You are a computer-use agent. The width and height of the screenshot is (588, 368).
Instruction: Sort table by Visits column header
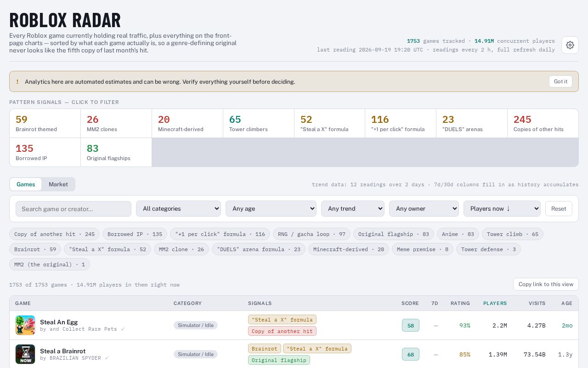(537, 303)
